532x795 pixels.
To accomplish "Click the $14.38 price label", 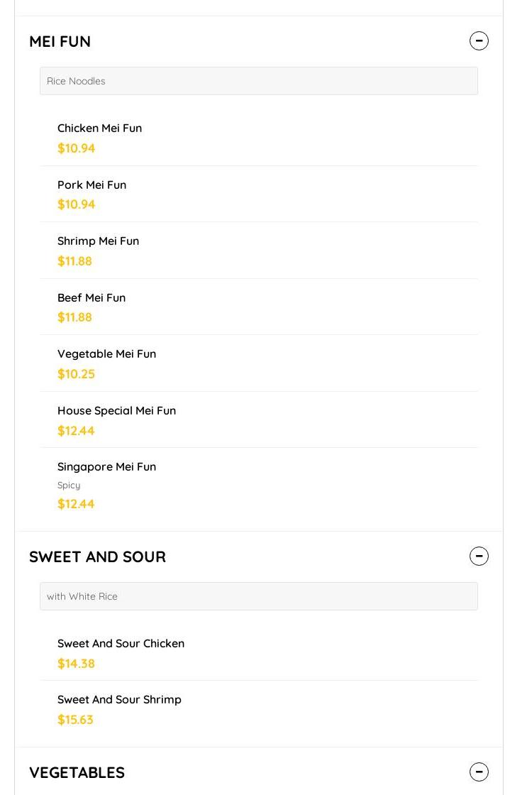I will click(76, 664).
